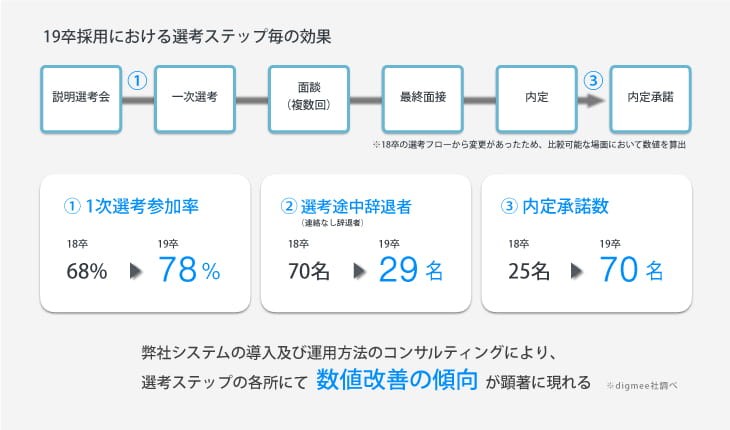This screenshot has width=730, height=430.
Task: Click the ※digmee社調べ footnote
Action: (642, 386)
